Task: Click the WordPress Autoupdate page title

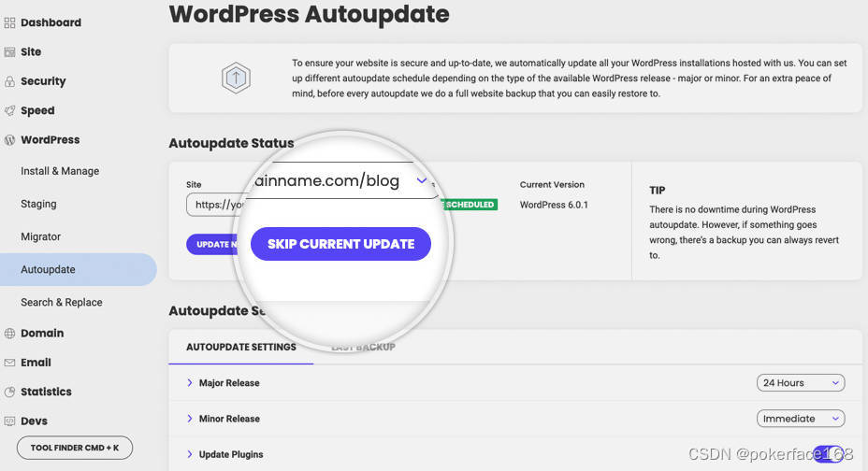Action: pos(309,14)
